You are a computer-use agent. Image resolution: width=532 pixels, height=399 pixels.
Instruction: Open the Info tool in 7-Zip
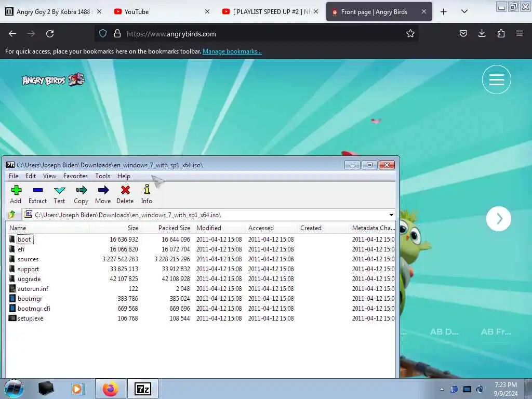tap(147, 194)
